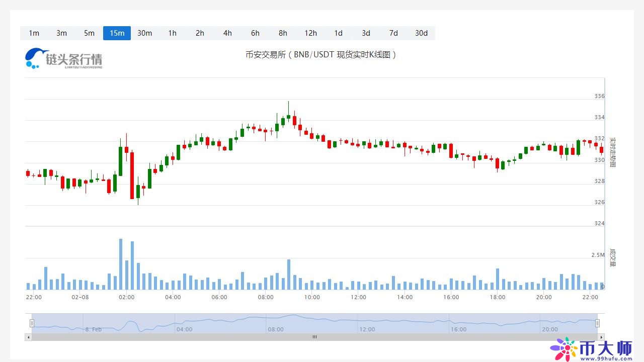Switch chart to 30m interval
The height and width of the screenshot is (362, 644).
(144, 33)
